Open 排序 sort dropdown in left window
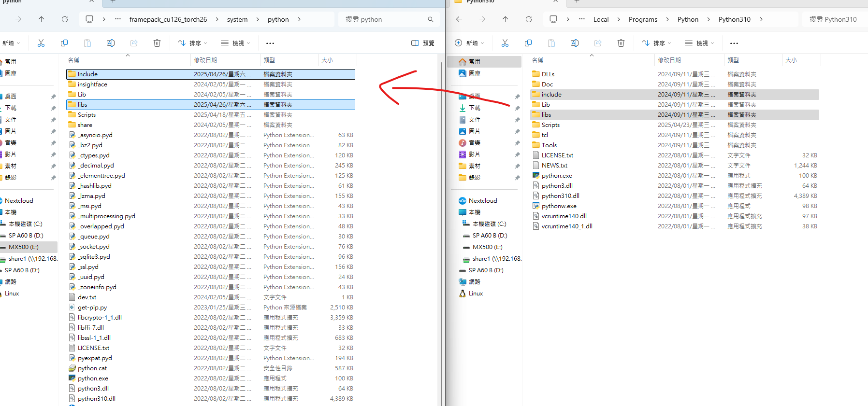 tap(192, 43)
